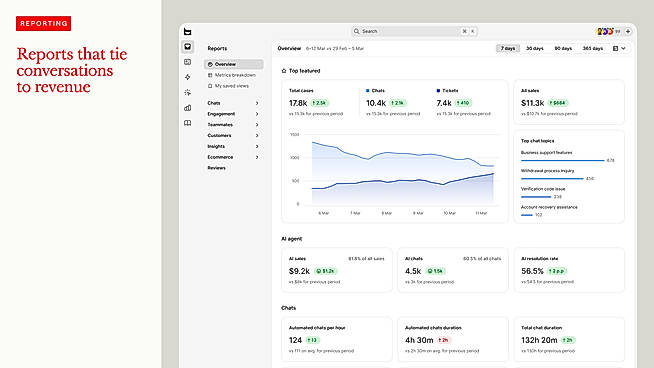Click the dark blue Tickets legend square
The width and height of the screenshot is (654, 368).
(438, 91)
